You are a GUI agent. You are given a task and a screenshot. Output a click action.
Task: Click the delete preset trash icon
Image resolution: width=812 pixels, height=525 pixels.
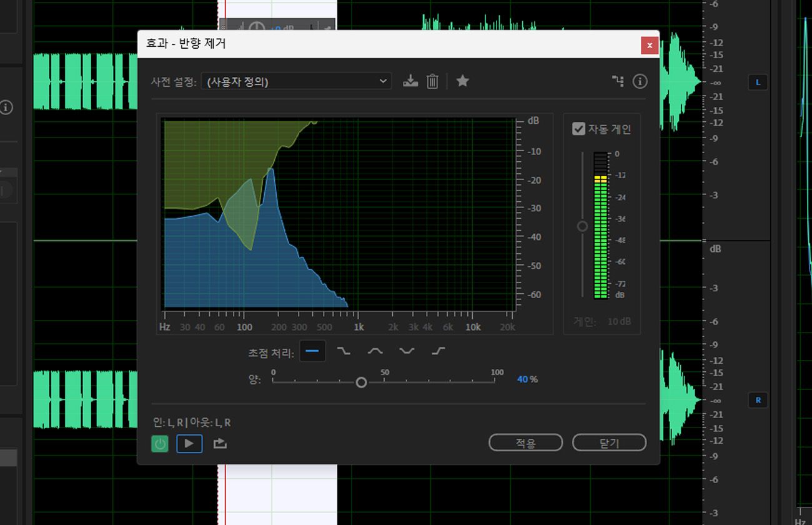[x=432, y=81]
